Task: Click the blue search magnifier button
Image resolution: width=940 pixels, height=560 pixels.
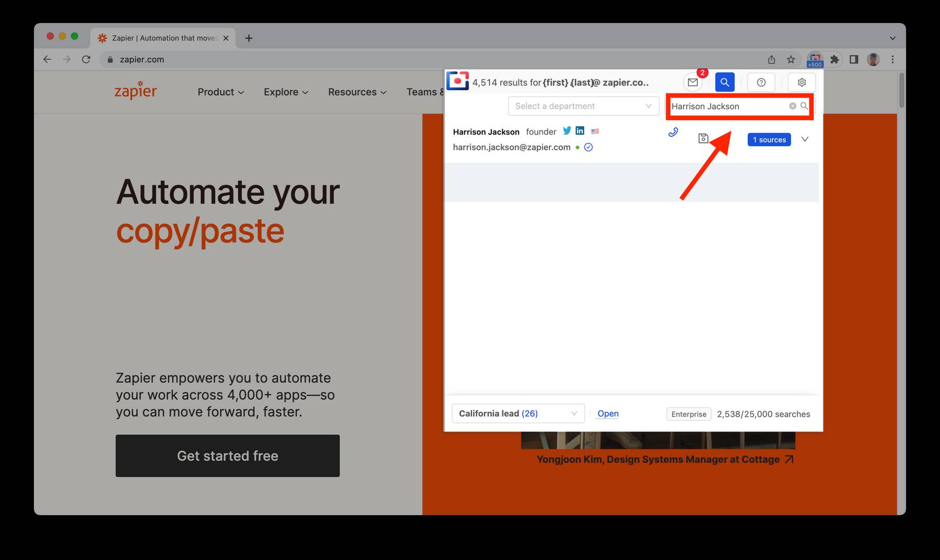Action: [725, 82]
